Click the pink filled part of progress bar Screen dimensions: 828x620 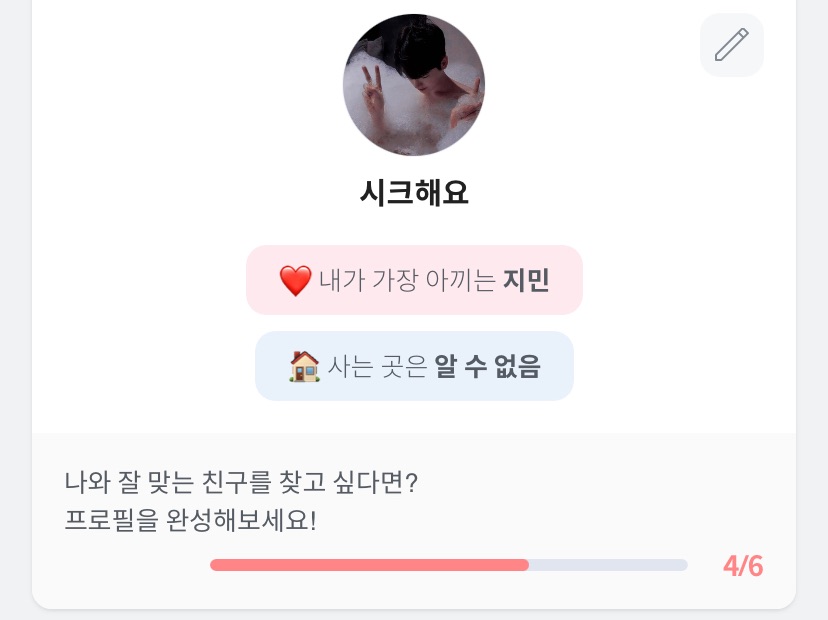(370, 565)
